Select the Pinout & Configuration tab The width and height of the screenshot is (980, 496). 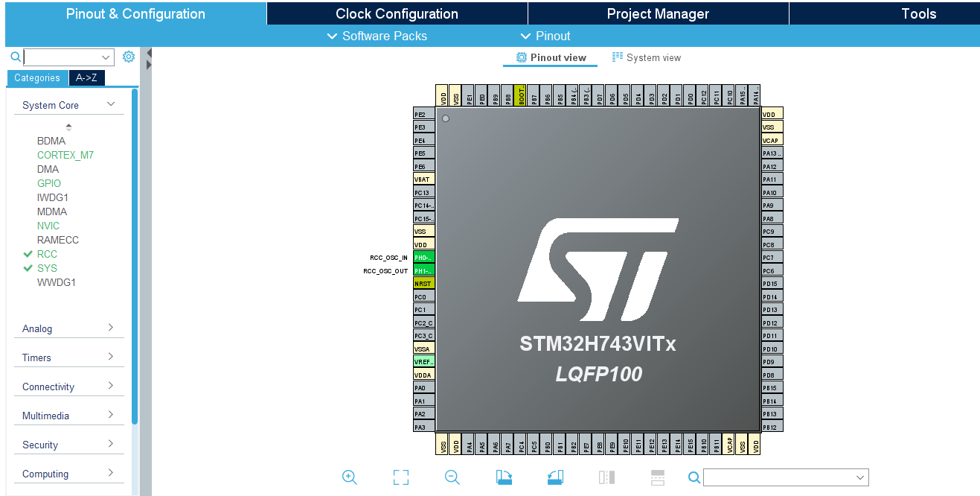(135, 13)
